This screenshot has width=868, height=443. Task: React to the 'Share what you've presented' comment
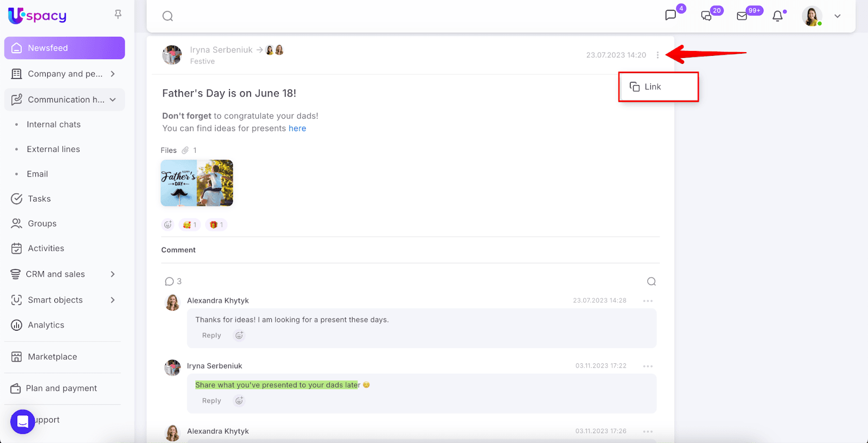(239, 401)
